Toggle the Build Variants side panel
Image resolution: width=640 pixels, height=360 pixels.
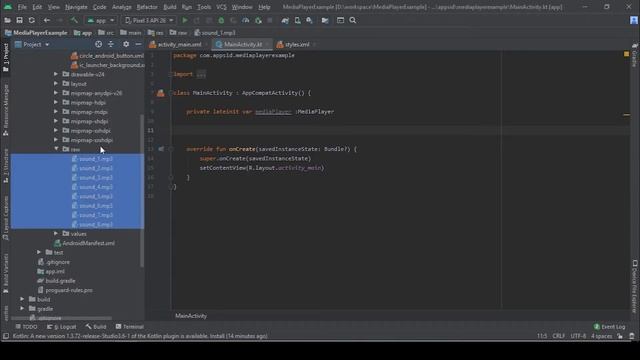[6, 273]
